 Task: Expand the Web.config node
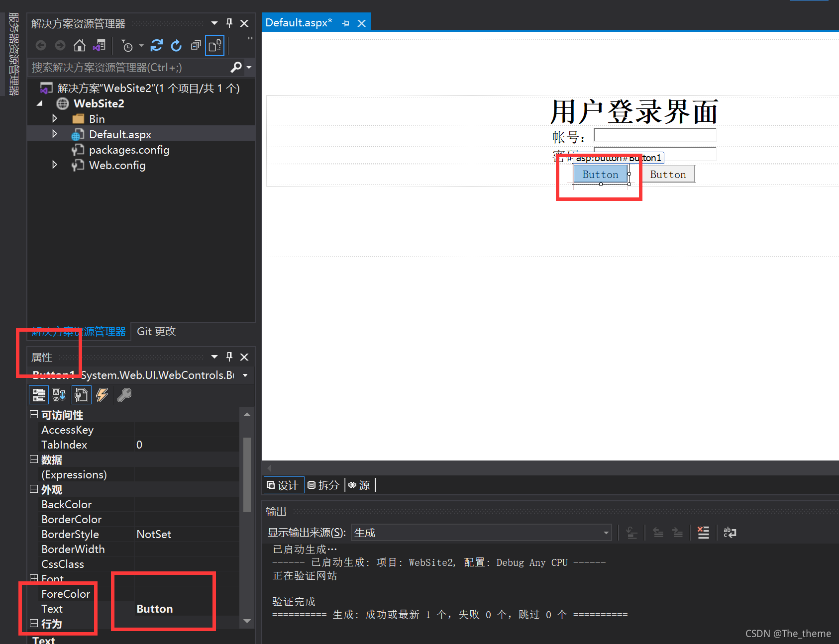(55, 165)
